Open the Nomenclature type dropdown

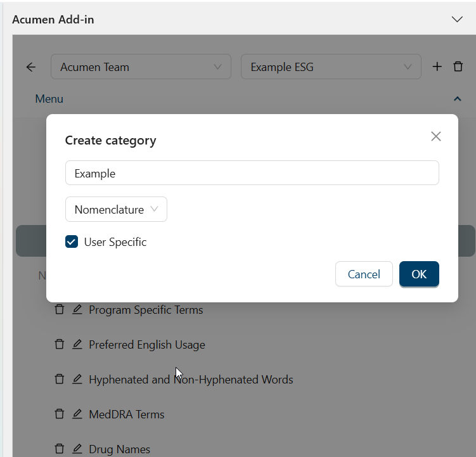(x=116, y=209)
